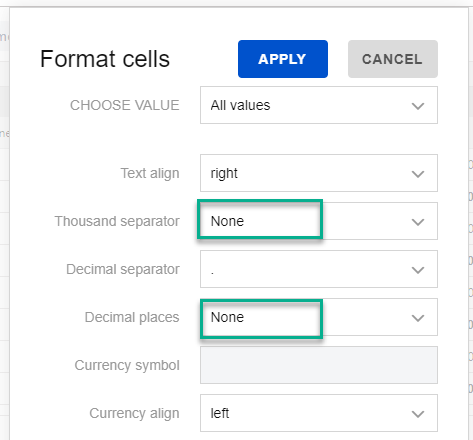Open the Currency align dropdown set to left

319,413
